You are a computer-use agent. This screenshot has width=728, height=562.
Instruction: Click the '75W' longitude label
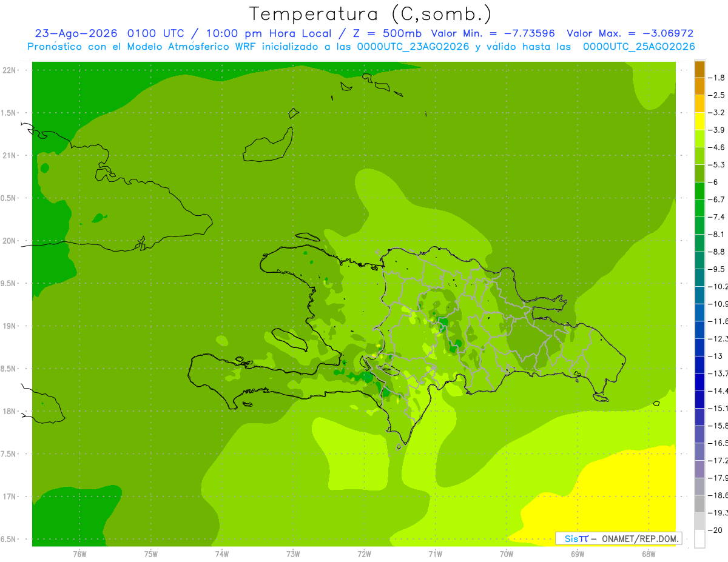(150, 554)
